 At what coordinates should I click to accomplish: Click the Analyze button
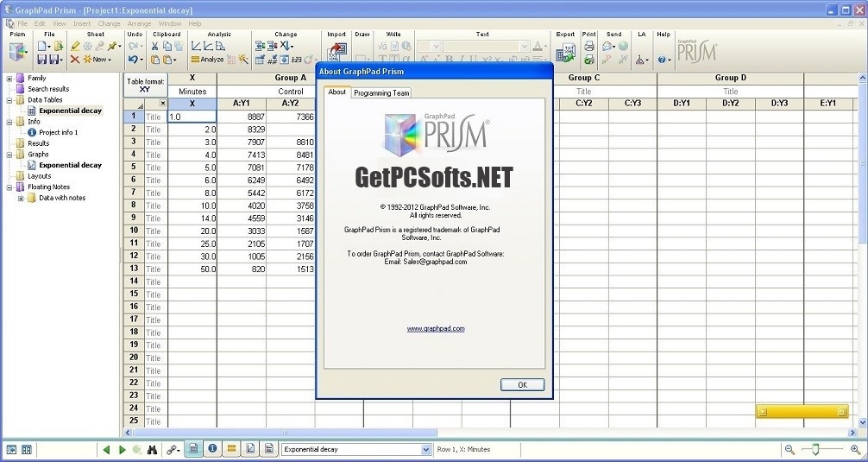[207, 60]
